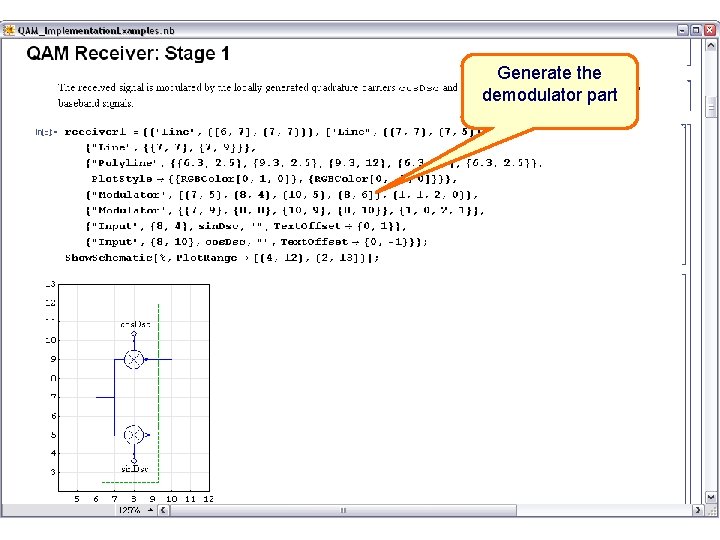The width and height of the screenshot is (720, 540).
Task: Click the vertical scrollbar down arrow
Action: [710, 497]
